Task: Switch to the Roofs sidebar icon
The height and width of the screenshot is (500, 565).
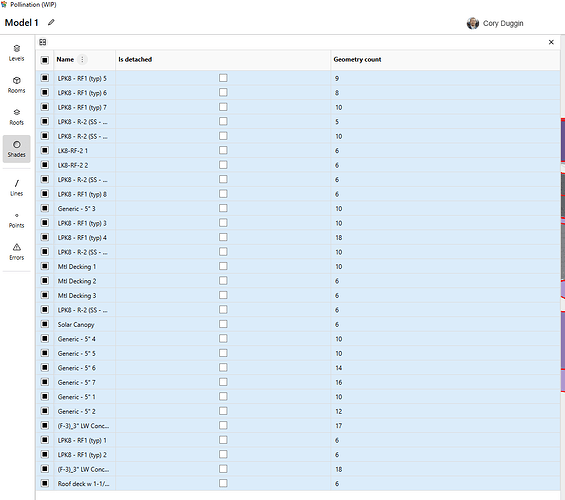Action: (x=17, y=117)
